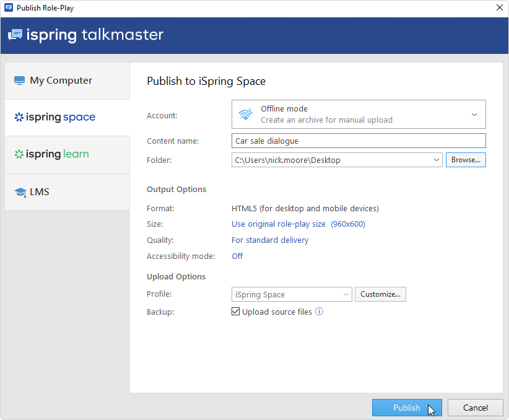
Task: Click the Content name text field
Action: [358, 141]
